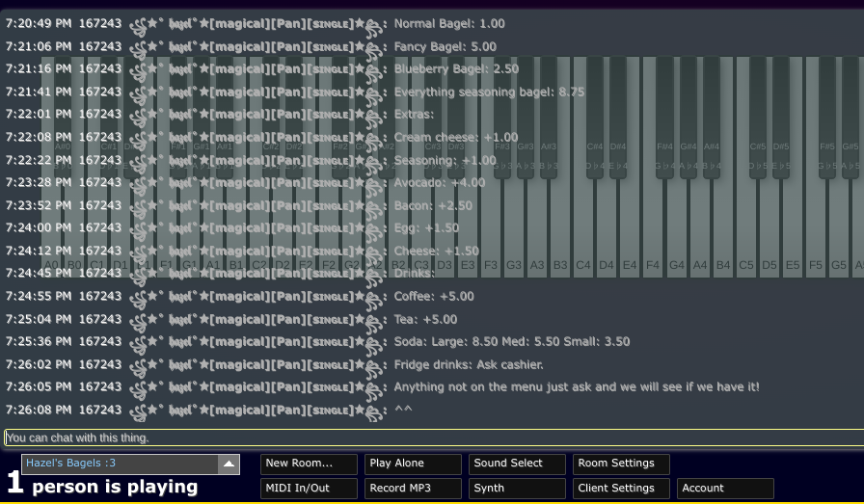Open the Account menu

[725, 489]
